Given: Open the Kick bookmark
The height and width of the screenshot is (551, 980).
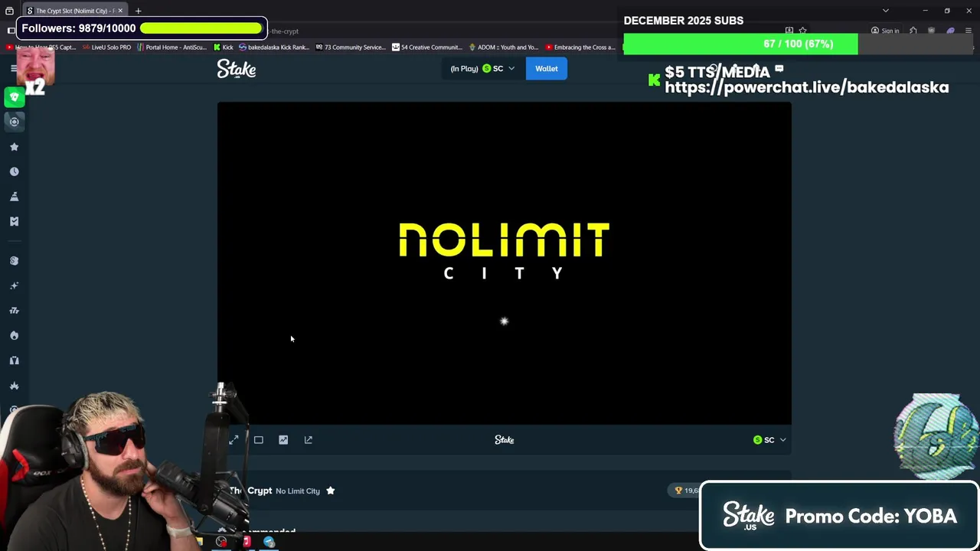Looking at the screenshot, I should [x=224, y=47].
